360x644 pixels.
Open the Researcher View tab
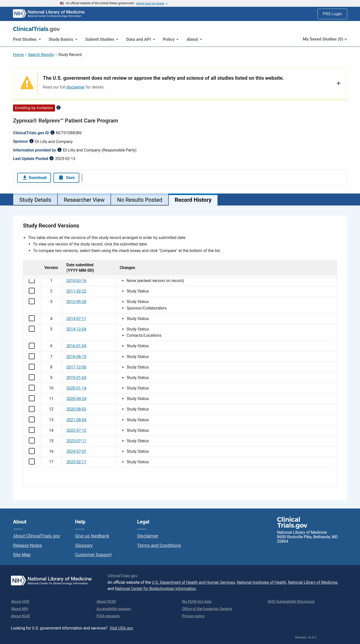point(84,200)
